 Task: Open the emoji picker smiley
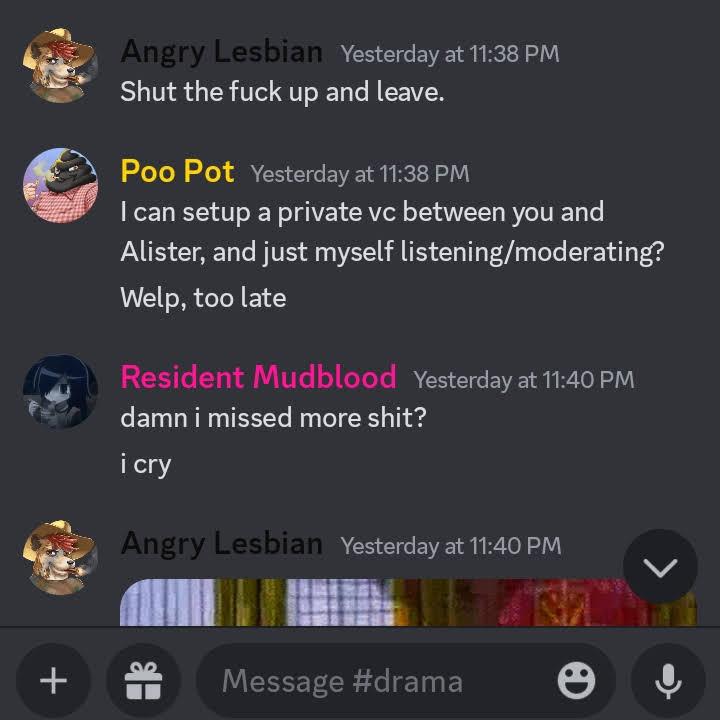pos(576,681)
